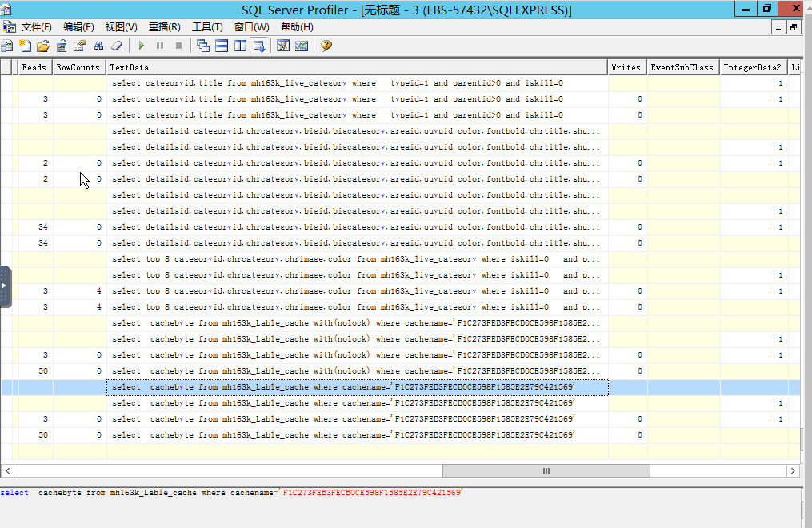Viewport: 812px width, 528px height.
Task: Click the Reads column header
Action: pyautogui.click(x=34, y=67)
